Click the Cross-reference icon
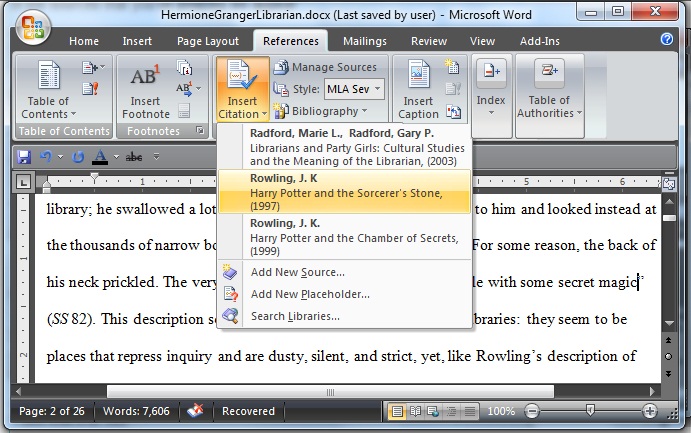 coord(453,112)
